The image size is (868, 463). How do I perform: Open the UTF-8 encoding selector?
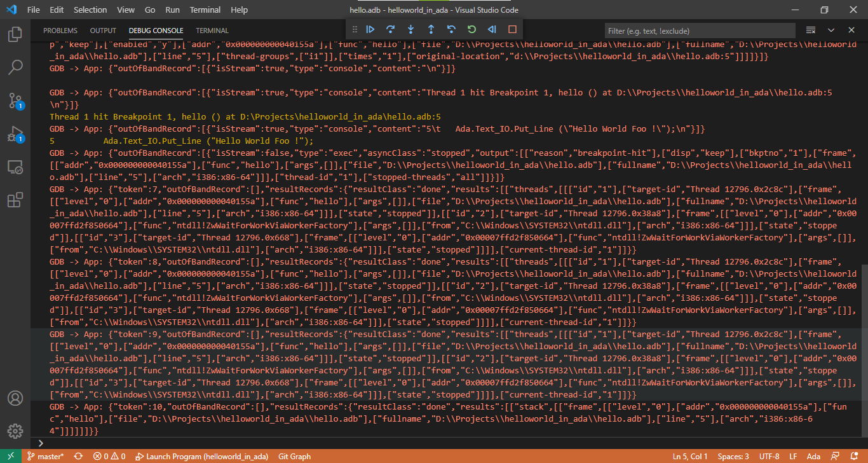pyautogui.click(x=768, y=456)
